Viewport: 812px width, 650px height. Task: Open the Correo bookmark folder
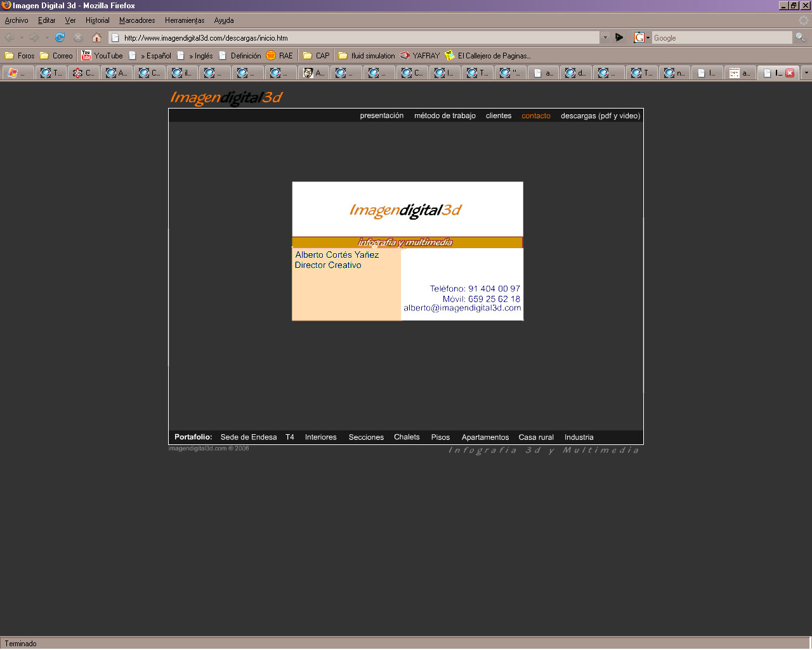tap(56, 56)
